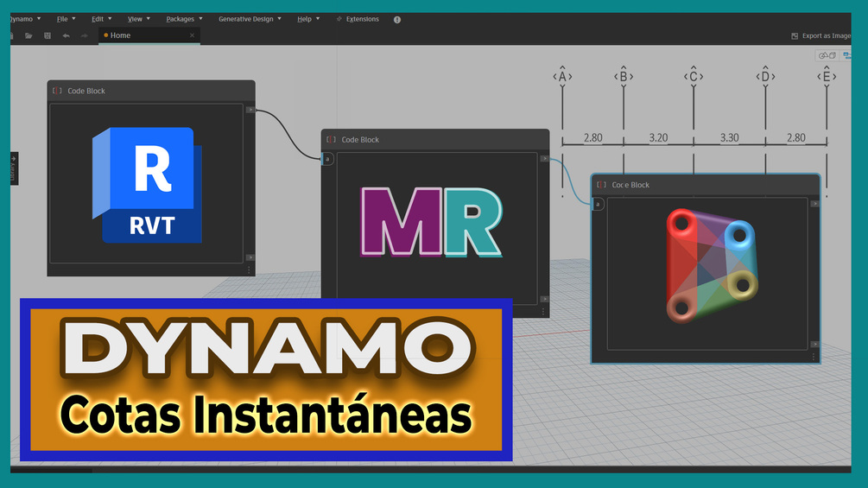The height and width of the screenshot is (488, 868).
Task: Click the RVT Code Block bracket icon
Action: pos(57,91)
